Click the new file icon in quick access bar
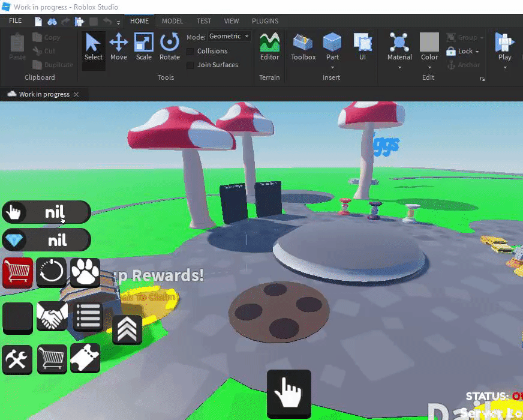This screenshot has width=523, height=420. pos(38,22)
